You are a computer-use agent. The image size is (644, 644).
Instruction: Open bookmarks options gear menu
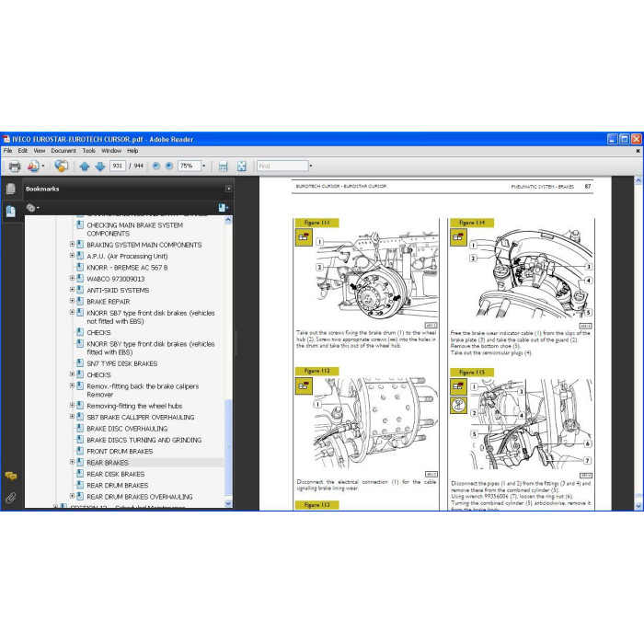32,208
